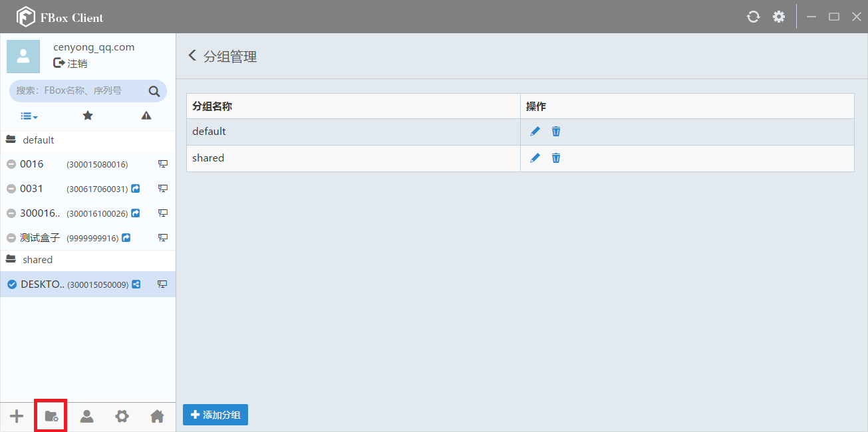Click serial number (300016100026)

click(97, 213)
